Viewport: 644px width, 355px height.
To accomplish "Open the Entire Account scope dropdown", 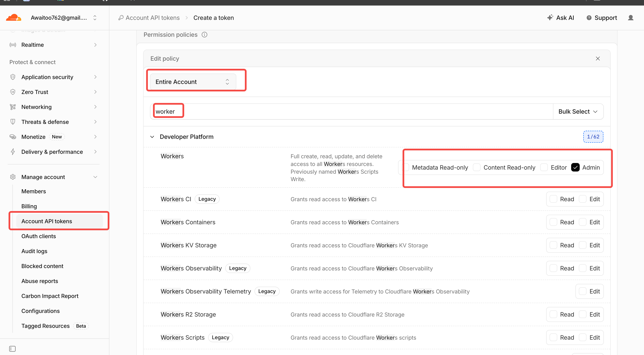I will [193, 82].
